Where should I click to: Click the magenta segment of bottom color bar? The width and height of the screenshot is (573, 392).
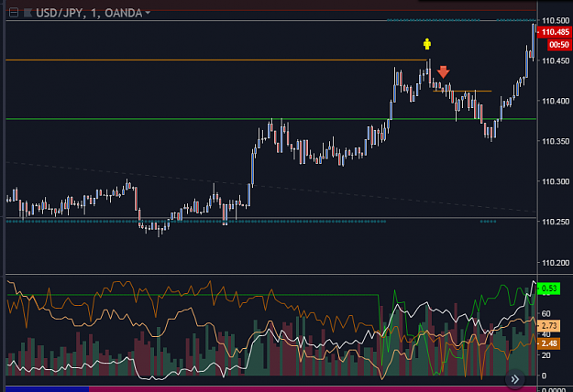[313, 389]
